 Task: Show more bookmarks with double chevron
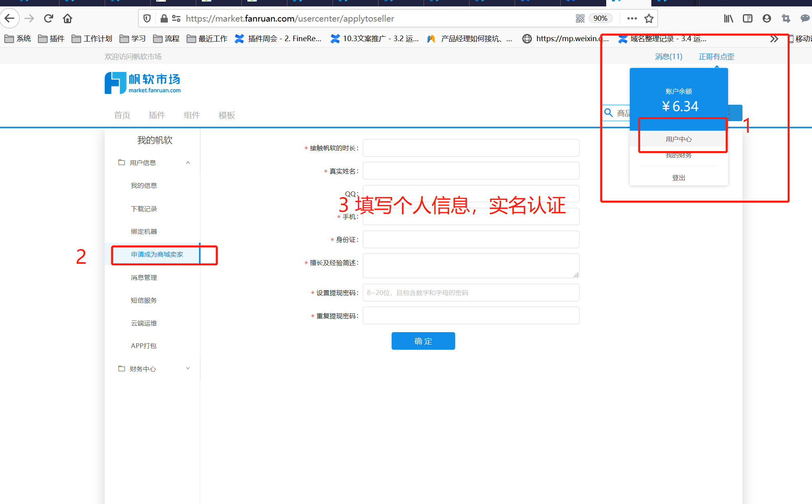(774, 39)
